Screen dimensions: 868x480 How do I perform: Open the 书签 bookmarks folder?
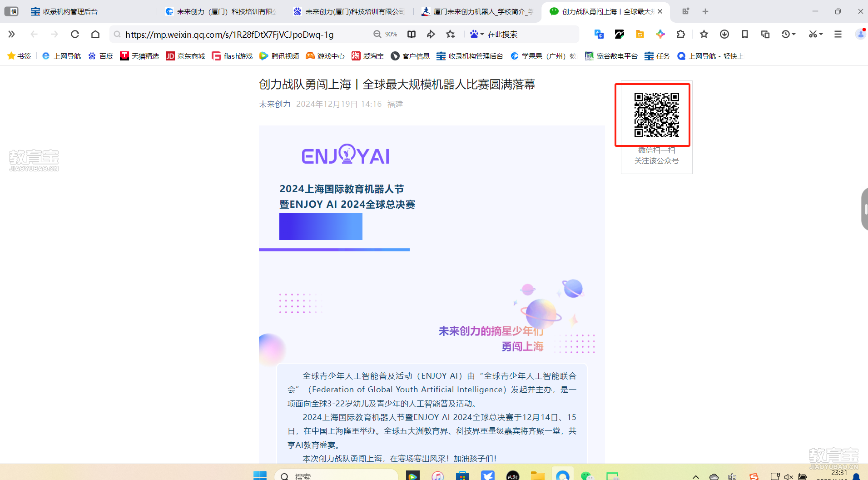(19, 56)
